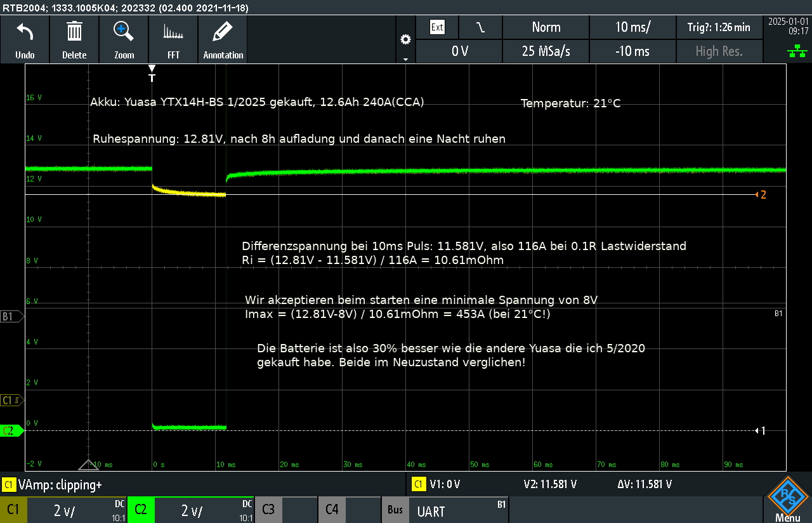Open the R&S Menu button
Screen dimensions: 812x523
(x=787, y=500)
